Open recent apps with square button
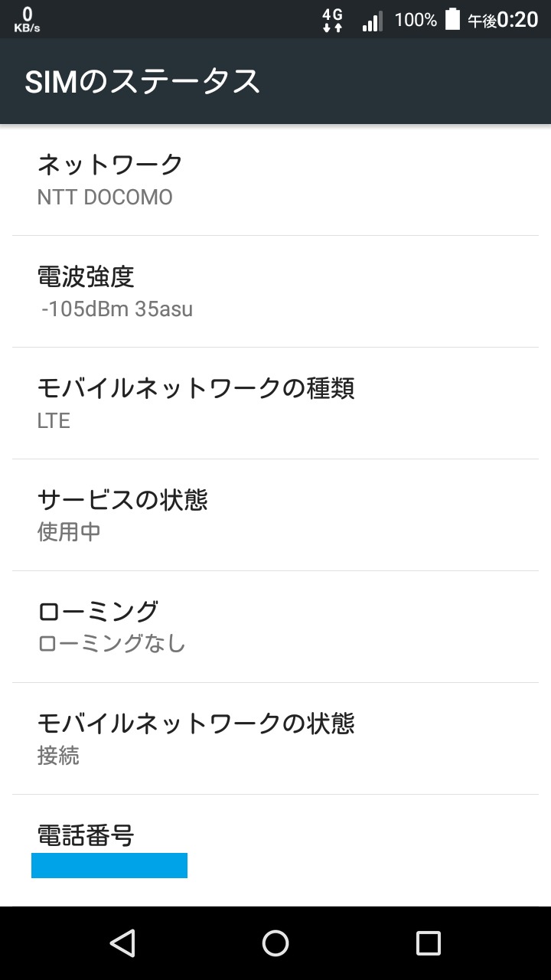The height and width of the screenshot is (980, 551). coord(428,943)
